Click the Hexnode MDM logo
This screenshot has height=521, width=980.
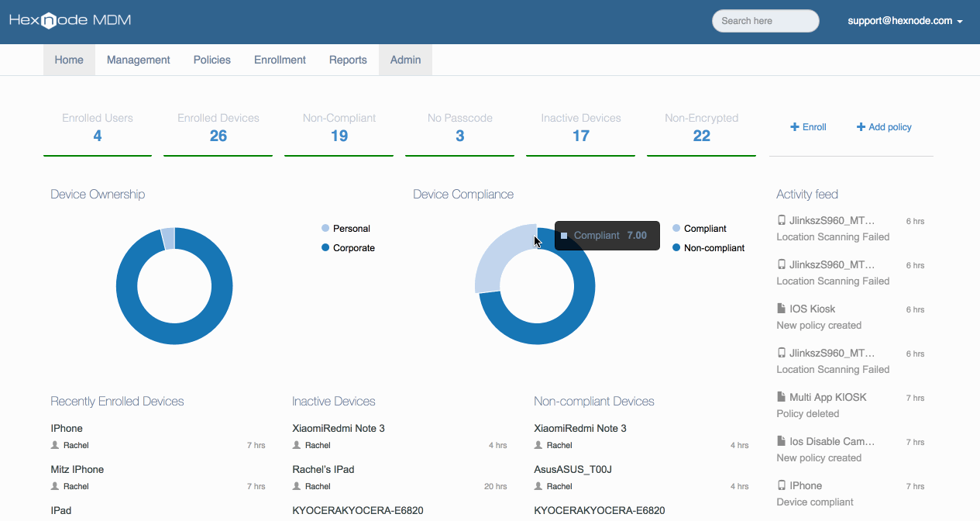coord(70,20)
